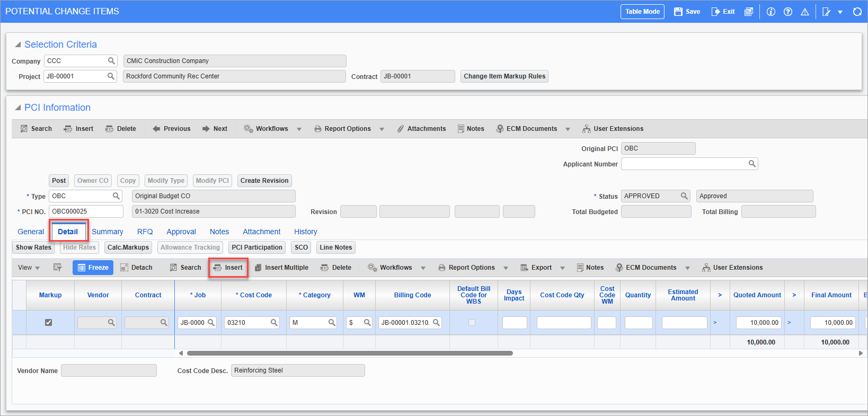Click the Exit icon in header

click(715, 12)
